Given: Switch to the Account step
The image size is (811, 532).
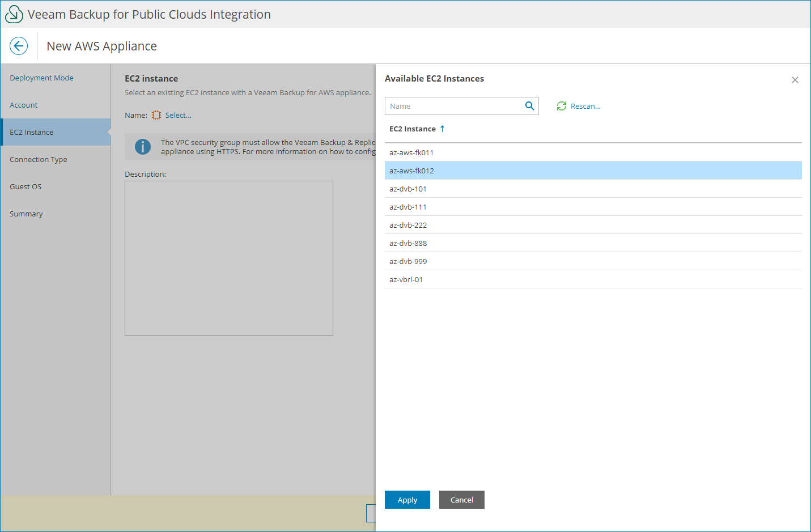Looking at the screenshot, I should click(24, 105).
